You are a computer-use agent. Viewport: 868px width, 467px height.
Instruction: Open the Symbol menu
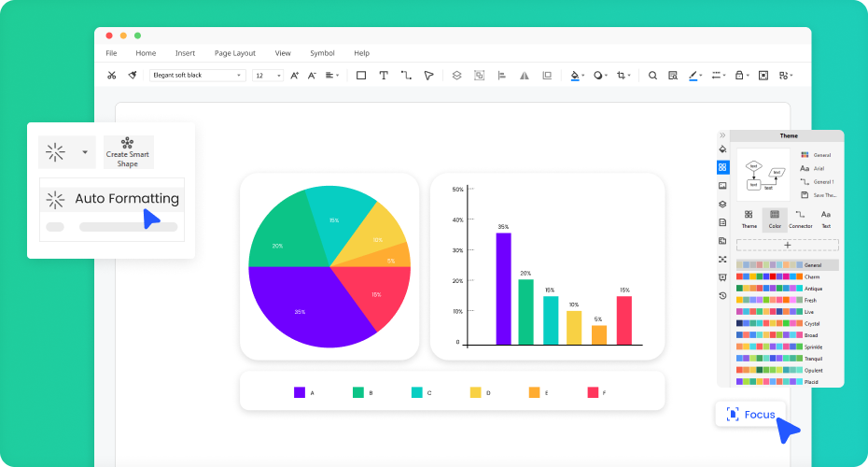[x=322, y=53]
